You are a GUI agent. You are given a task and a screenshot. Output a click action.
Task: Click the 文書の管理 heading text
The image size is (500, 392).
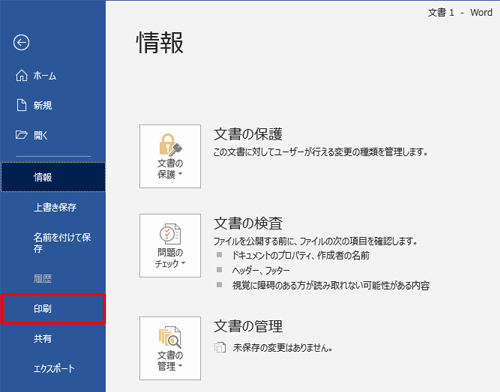point(248,326)
